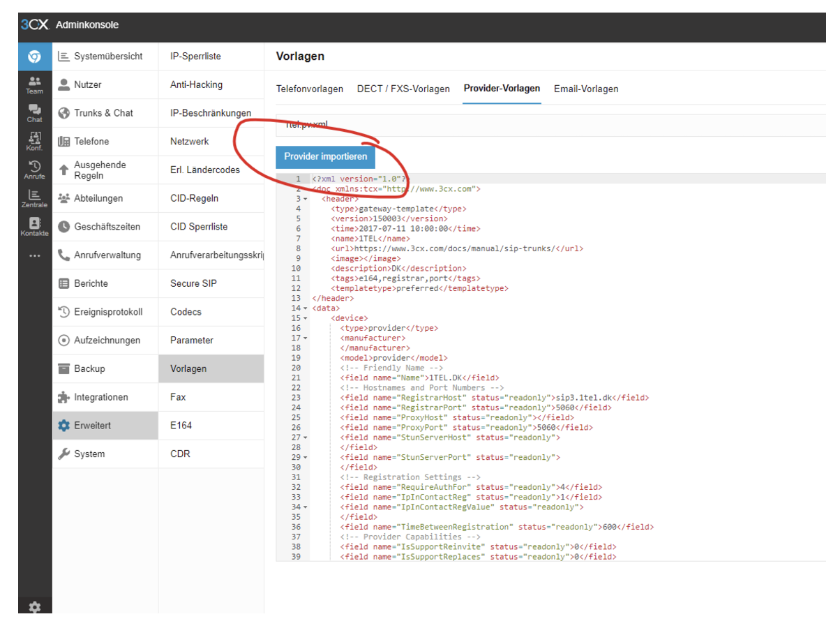This screenshot has width=840, height=635.
Task: Open the Anrufe calls history icon
Action: (x=34, y=170)
